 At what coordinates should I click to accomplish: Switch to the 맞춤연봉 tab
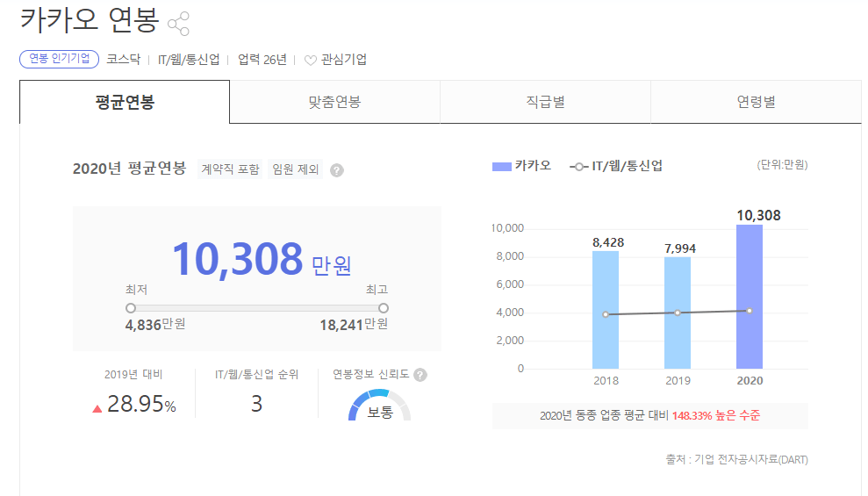pyautogui.click(x=335, y=102)
